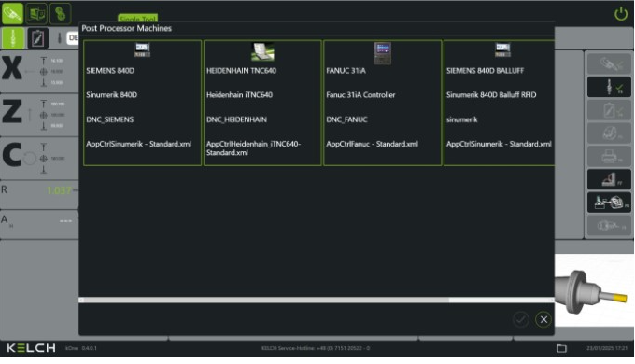Viewport: 635px width, 364px height.
Task: Open the gears settings icon
Action: coord(61,14)
